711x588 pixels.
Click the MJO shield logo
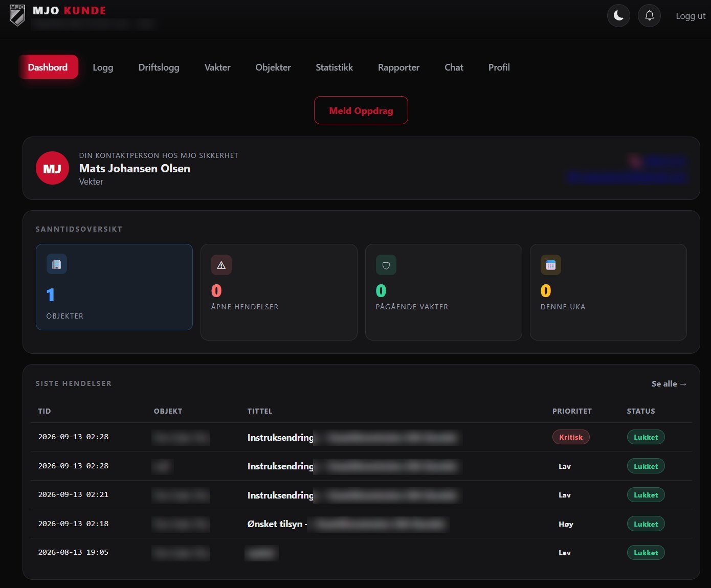pyautogui.click(x=17, y=15)
